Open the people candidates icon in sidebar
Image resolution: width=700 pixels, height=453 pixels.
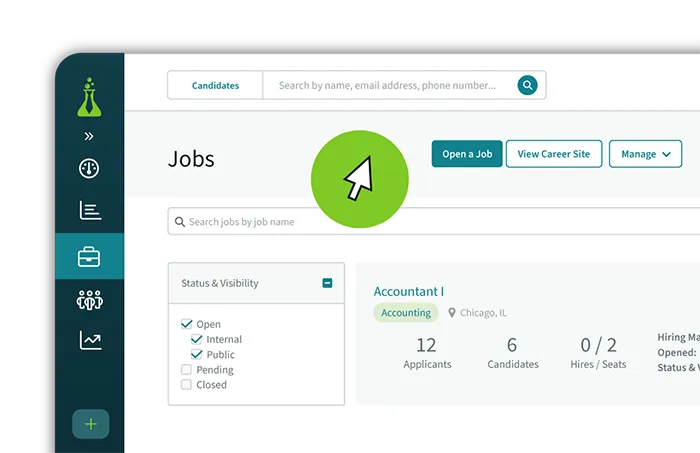[x=89, y=300]
